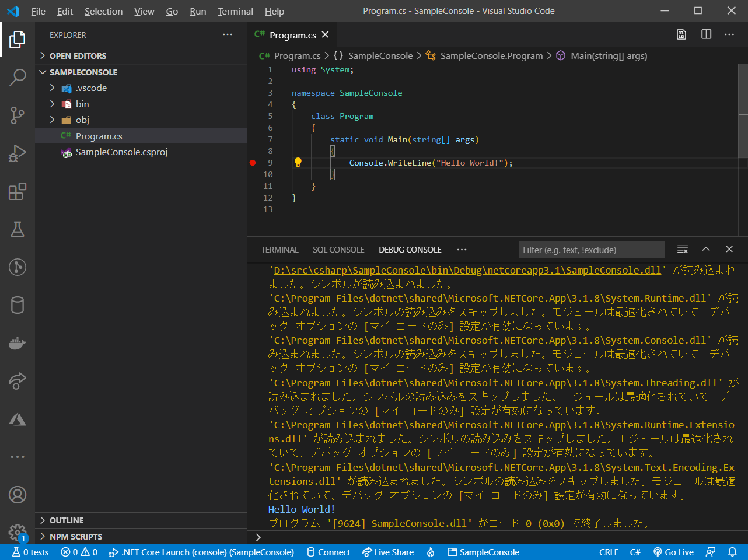Click the notifications bell in status bar
Screen dimensions: 748x560
[x=732, y=552]
